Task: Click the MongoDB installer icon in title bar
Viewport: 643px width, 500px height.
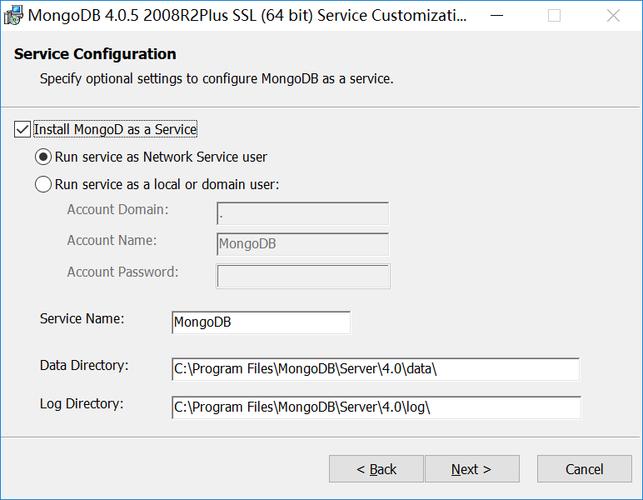Action: (x=13, y=16)
